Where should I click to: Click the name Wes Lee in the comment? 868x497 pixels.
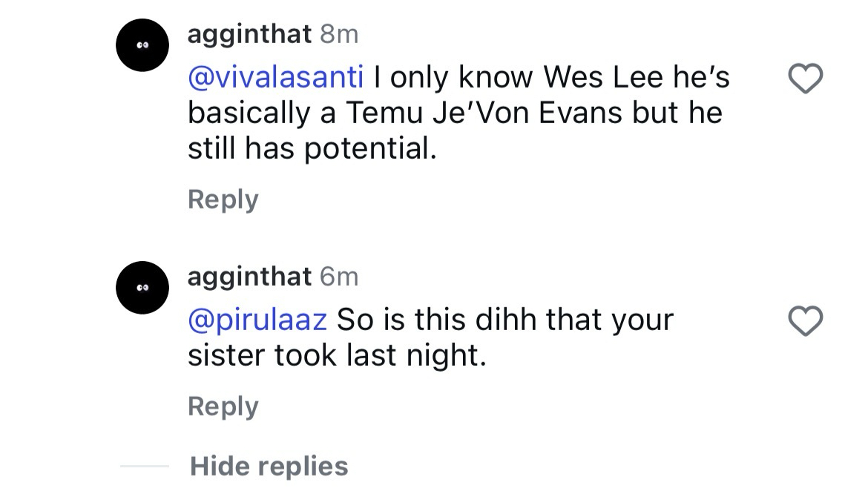point(602,78)
